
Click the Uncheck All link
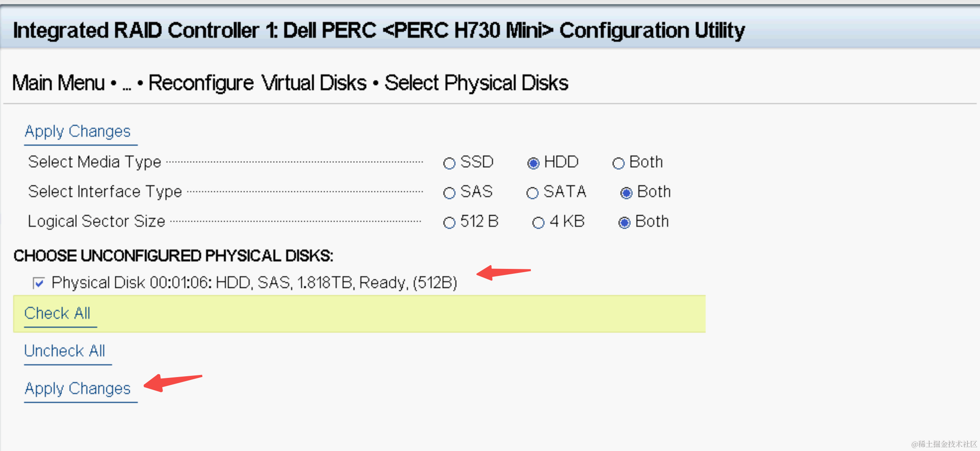(x=65, y=351)
